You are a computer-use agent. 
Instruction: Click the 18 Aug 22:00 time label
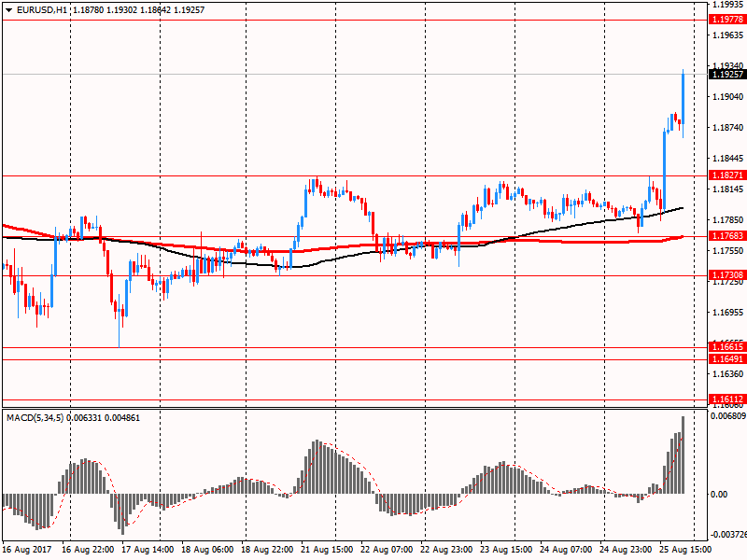(267, 550)
